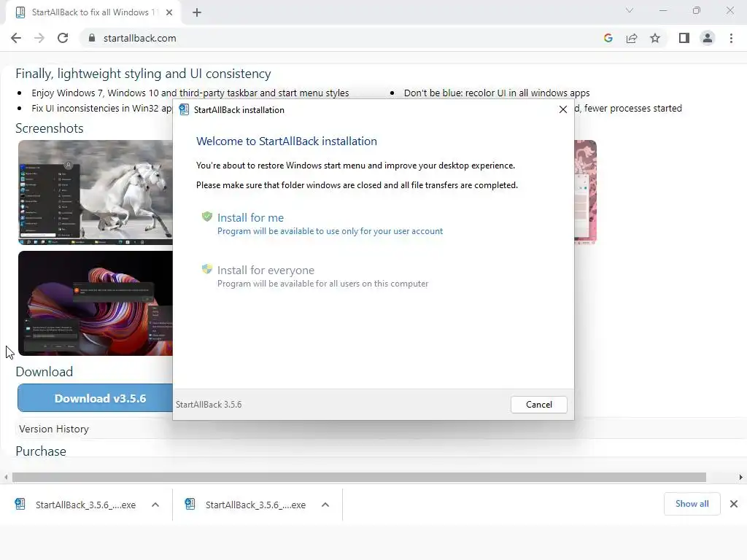The width and height of the screenshot is (747, 560).
Task: Click the Download v3.5.6 button
Action: pos(96,398)
